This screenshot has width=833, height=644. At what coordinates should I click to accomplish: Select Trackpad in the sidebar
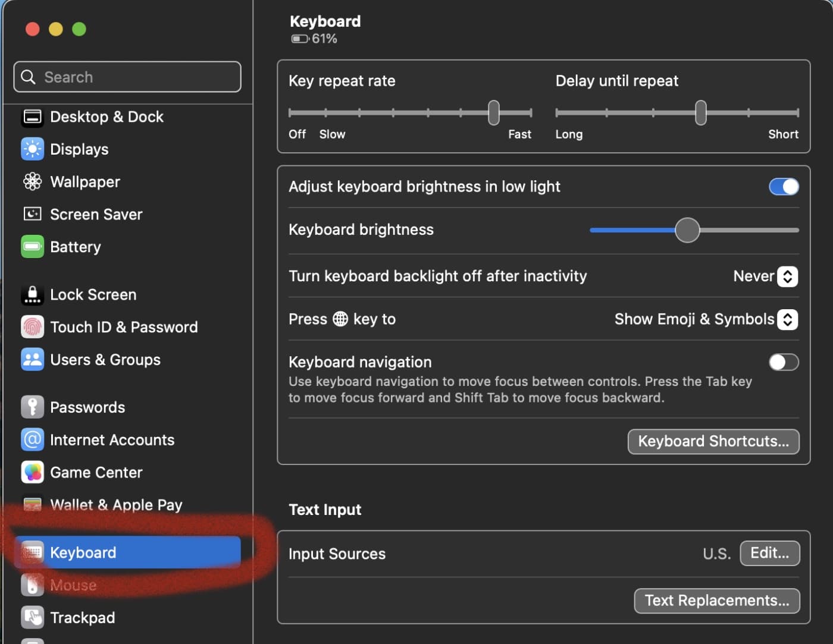(82, 618)
